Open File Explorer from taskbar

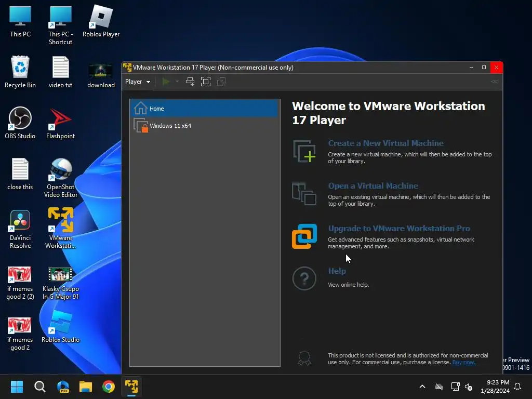(x=86, y=387)
